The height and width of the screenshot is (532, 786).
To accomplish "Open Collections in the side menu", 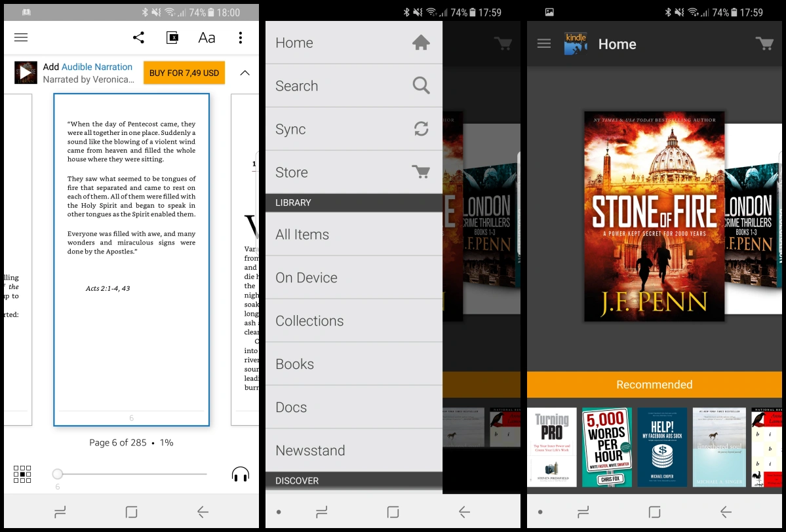I will [x=354, y=320].
